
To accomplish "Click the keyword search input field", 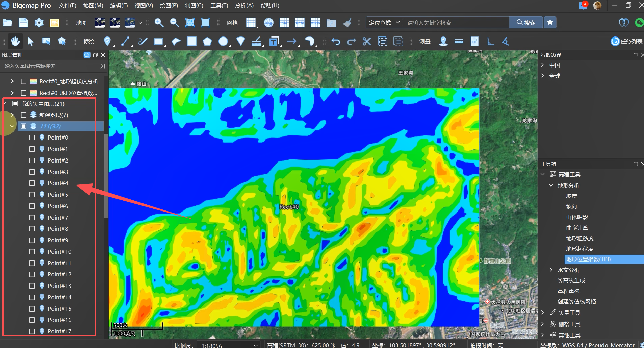I will [456, 23].
